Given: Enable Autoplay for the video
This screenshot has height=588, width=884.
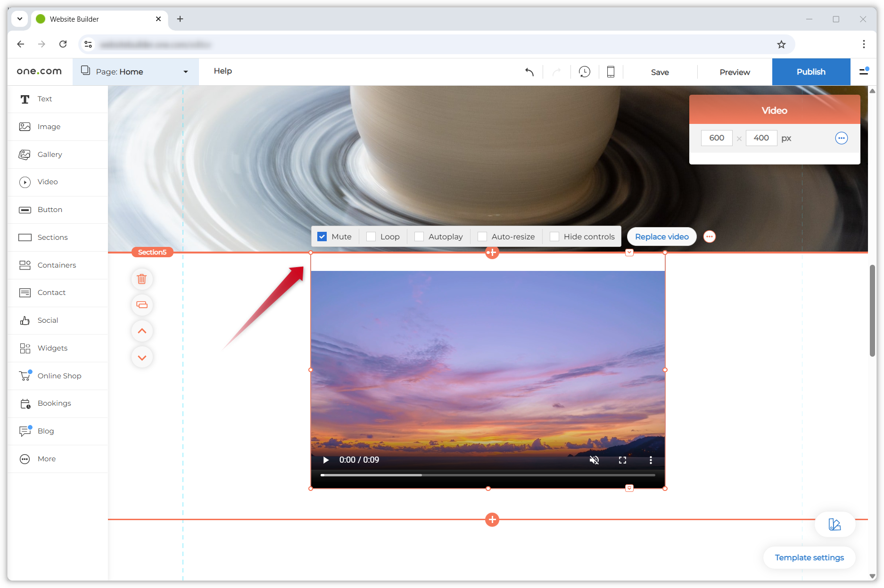Looking at the screenshot, I should (x=419, y=236).
